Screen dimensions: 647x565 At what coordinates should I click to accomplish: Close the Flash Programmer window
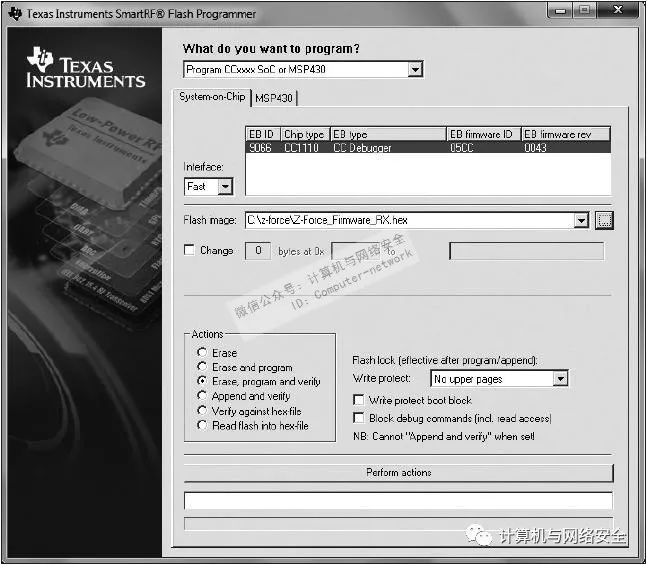click(617, 10)
